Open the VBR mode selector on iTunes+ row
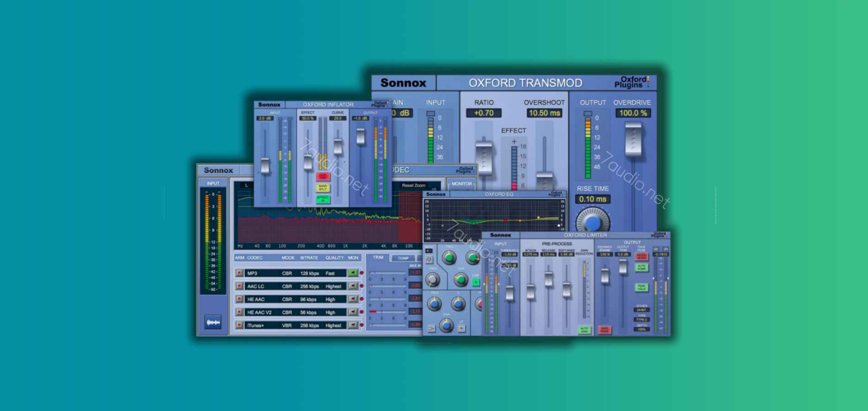Screen dimensions: 868x411 click(287, 325)
